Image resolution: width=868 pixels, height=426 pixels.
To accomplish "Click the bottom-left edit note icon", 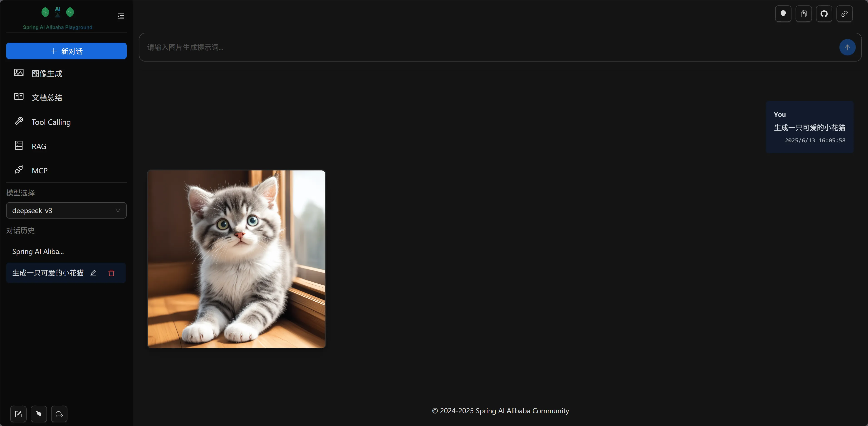I will (x=18, y=414).
